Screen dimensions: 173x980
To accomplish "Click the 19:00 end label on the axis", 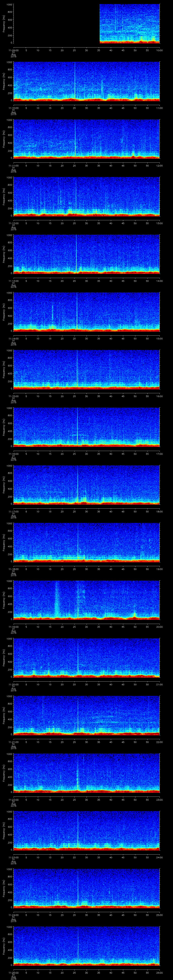I will pyautogui.click(x=159, y=569).
